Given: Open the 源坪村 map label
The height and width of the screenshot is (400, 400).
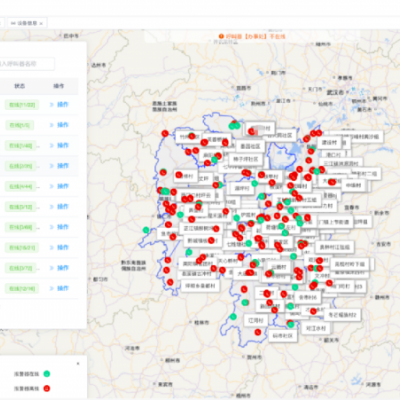Looking at the screenshot, I should [x=242, y=188].
